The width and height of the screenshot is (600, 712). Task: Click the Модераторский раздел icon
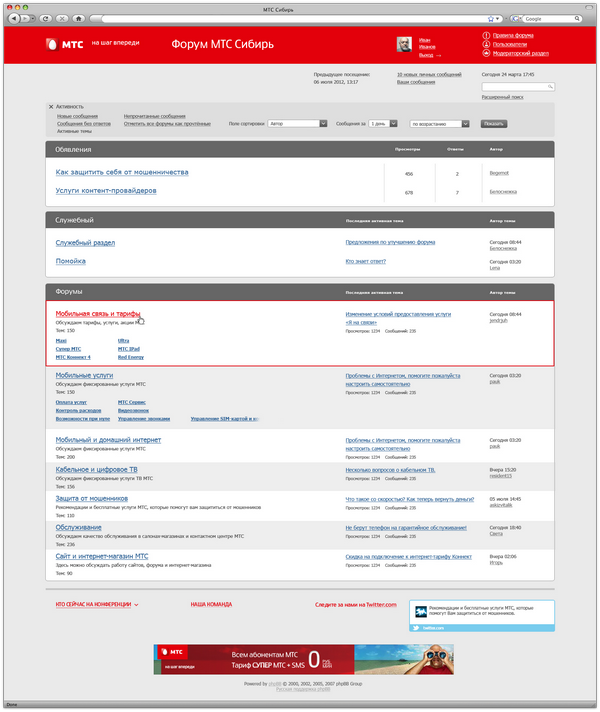coord(486,53)
